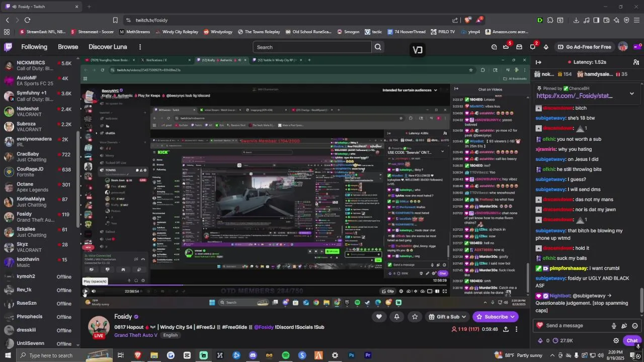Screen dimensions: 644x362
Task: Click the Fosidy channel avatar thumbnail
Action: coord(99,327)
